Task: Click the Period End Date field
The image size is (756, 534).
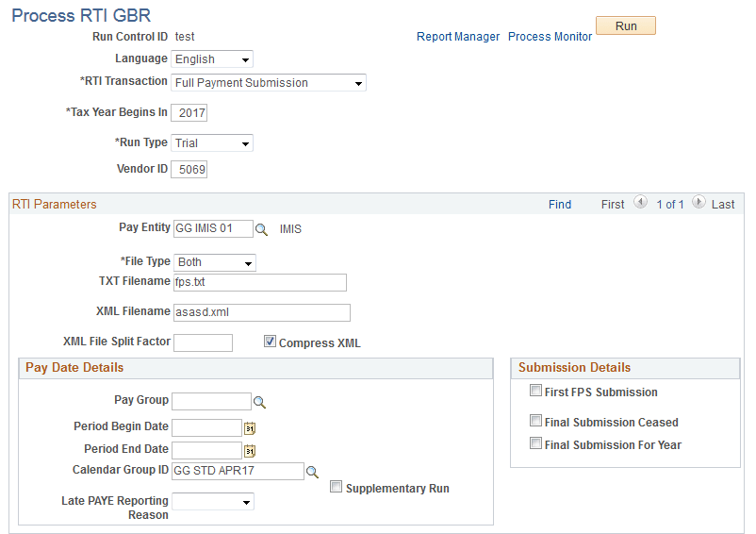Action: pyautogui.click(x=206, y=451)
